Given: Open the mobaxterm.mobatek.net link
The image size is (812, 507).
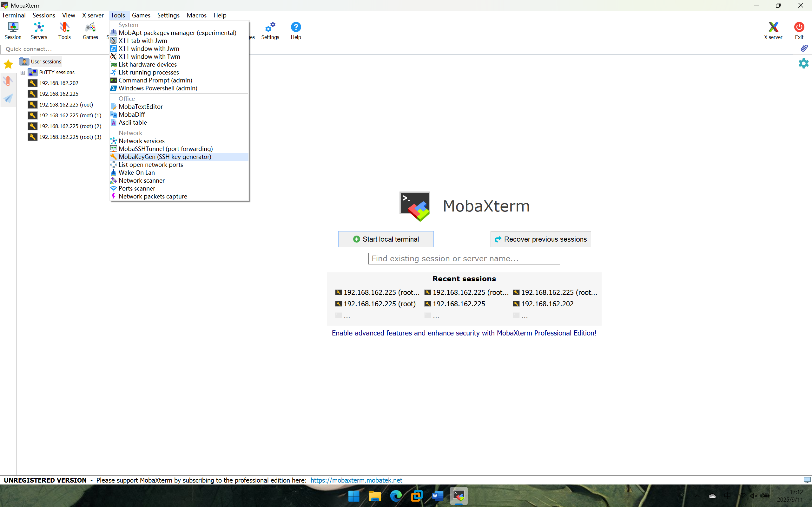Looking at the screenshot, I should click(356, 480).
